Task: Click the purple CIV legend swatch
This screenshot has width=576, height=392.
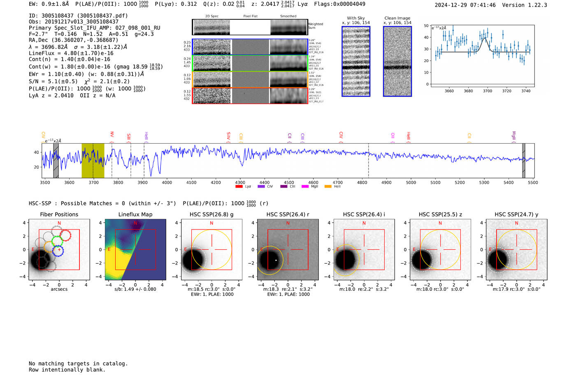Action: (x=261, y=187)
